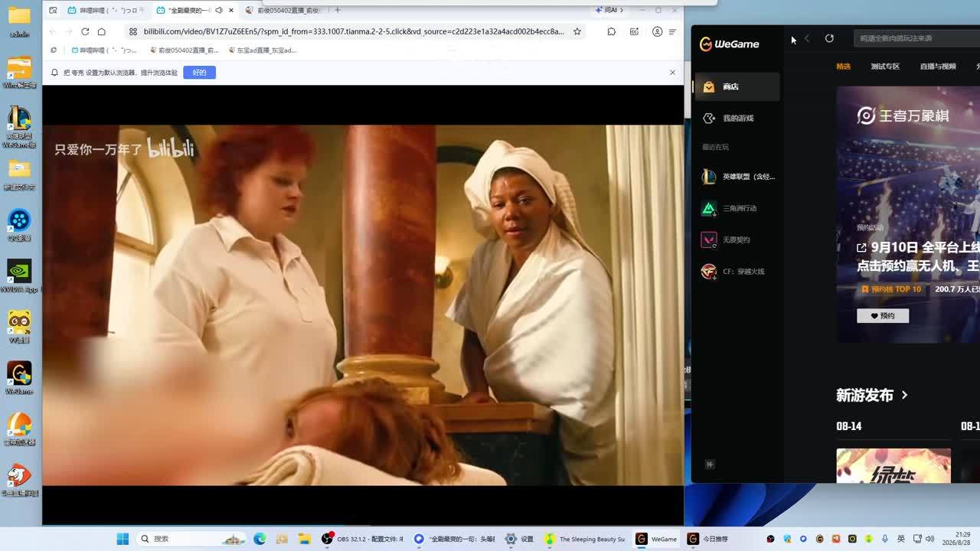Click the taskbar 搜索 search box

pos(191,539)
